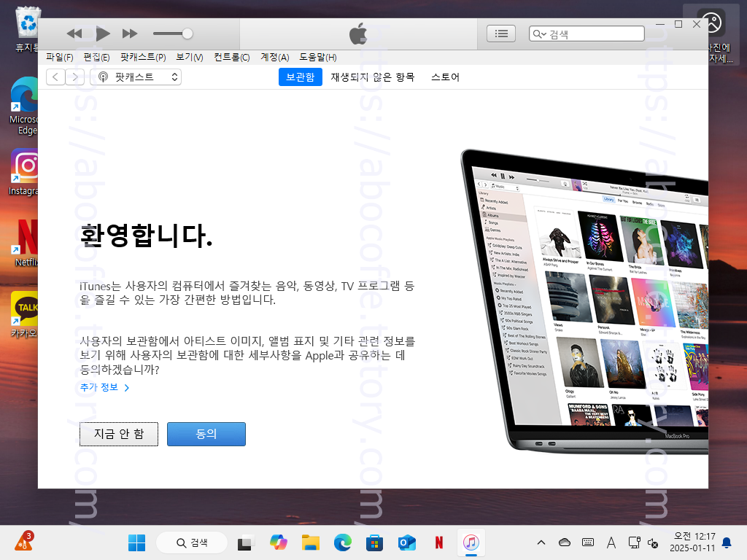The width and height of the screenshot is (747, 560).
Task: Open the magnifier dropdown in search field
Action: click(539, 34)
